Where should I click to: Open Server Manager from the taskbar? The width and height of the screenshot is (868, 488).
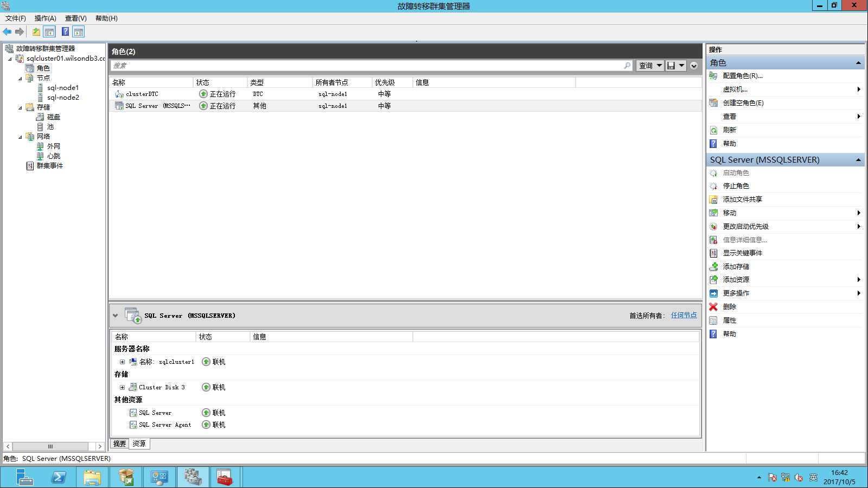(x=24, y=478)
